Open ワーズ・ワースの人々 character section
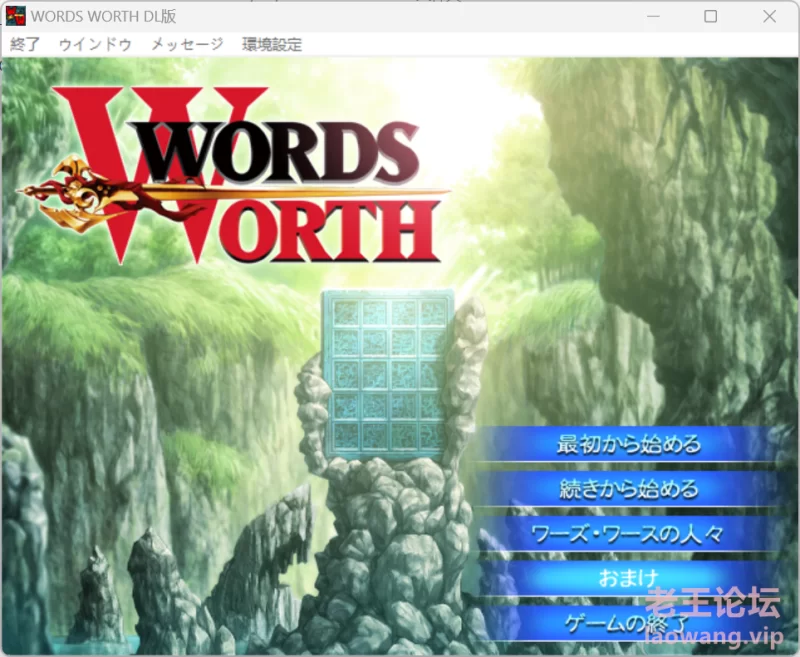Screen dimensions: 800x657 point(628,534)
